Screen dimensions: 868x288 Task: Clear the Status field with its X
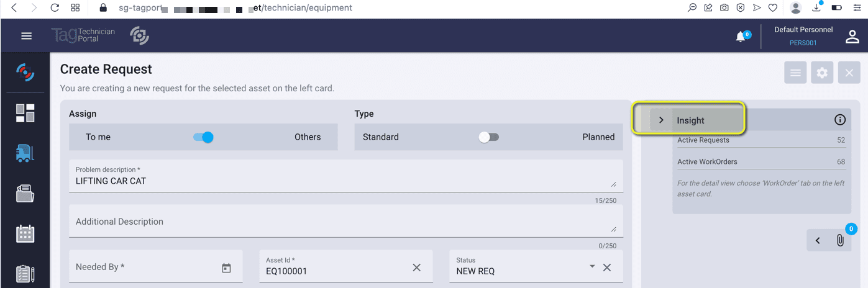(x=607, y=268)
